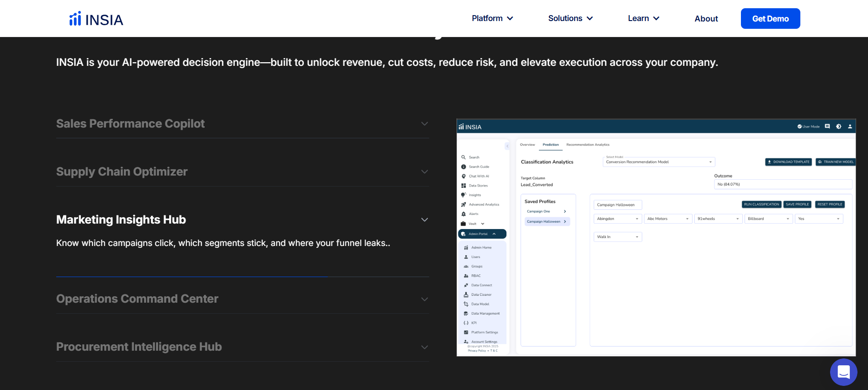Screen dimensions: 868x390
Task: Open the Yes dropdown in preview
Action: coord(819,219)
